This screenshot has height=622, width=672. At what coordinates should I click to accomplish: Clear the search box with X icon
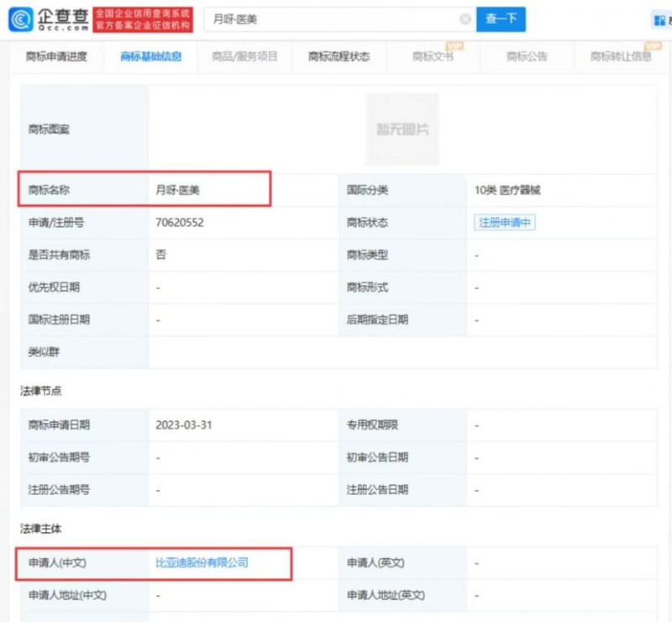[465, 18]
